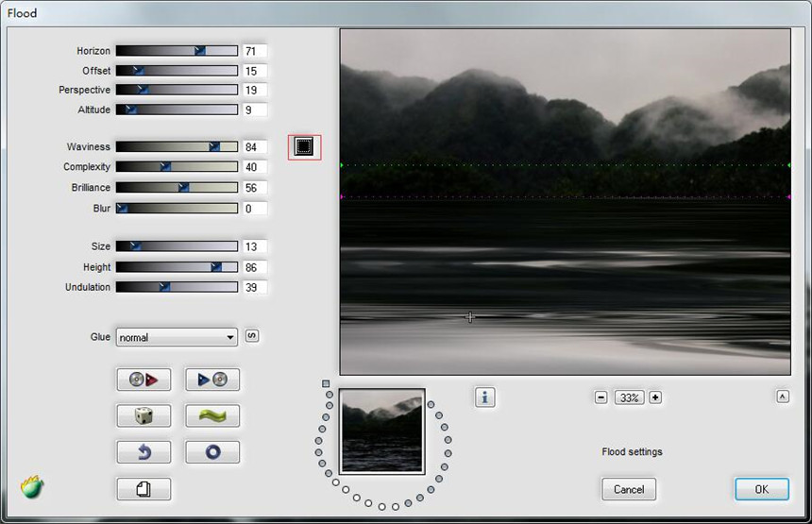
Task: Zoom in the preview with plus button
Action: coord(655,397)
